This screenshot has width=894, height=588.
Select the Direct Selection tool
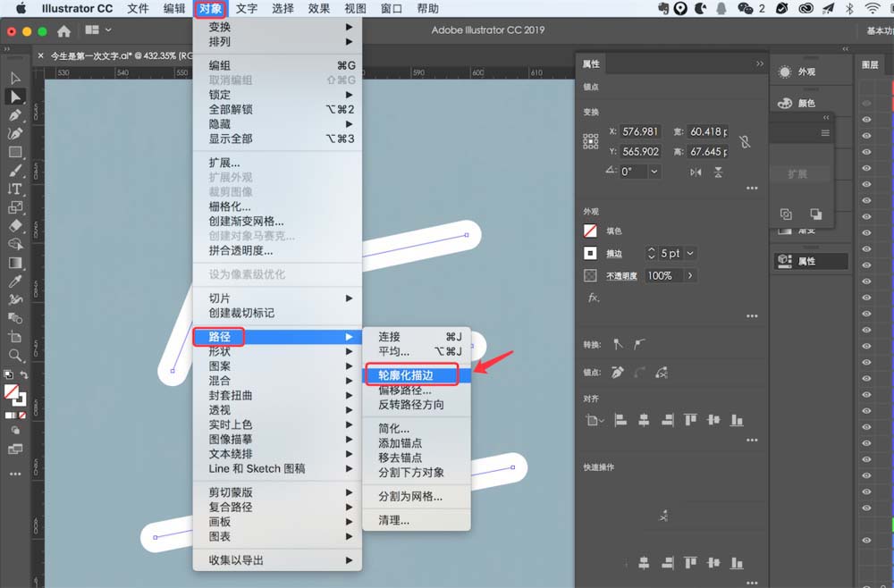(15, 97)
